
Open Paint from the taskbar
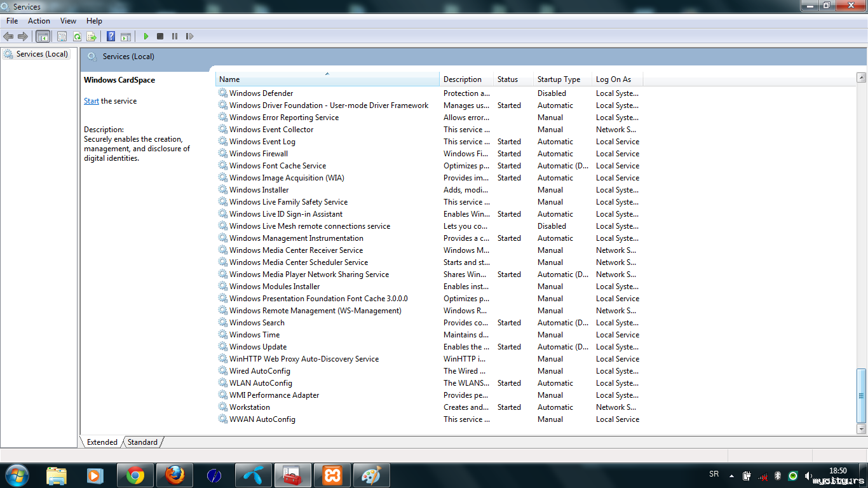tap(371, 475)
